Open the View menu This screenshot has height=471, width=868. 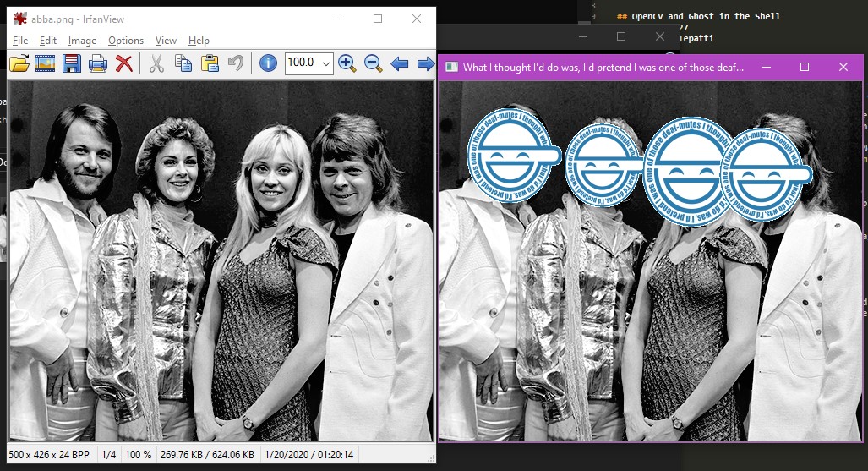pos(166,41)
